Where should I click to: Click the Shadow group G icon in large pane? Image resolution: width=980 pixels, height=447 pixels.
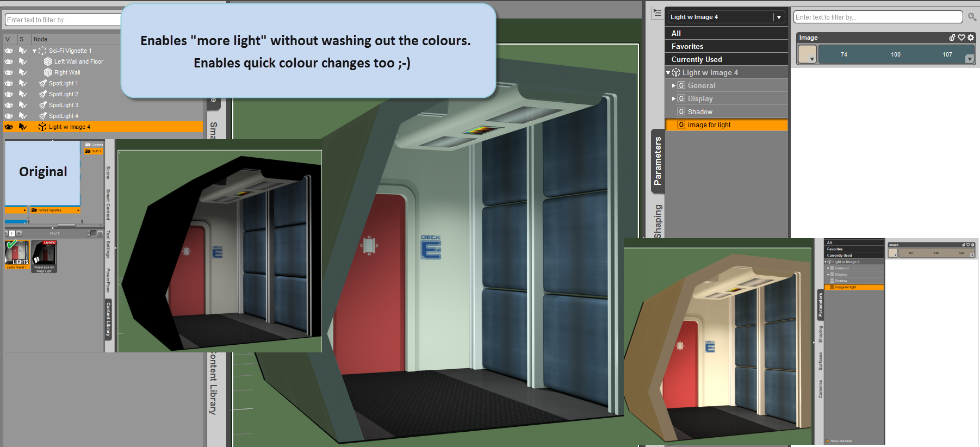(x=681, y=111)
